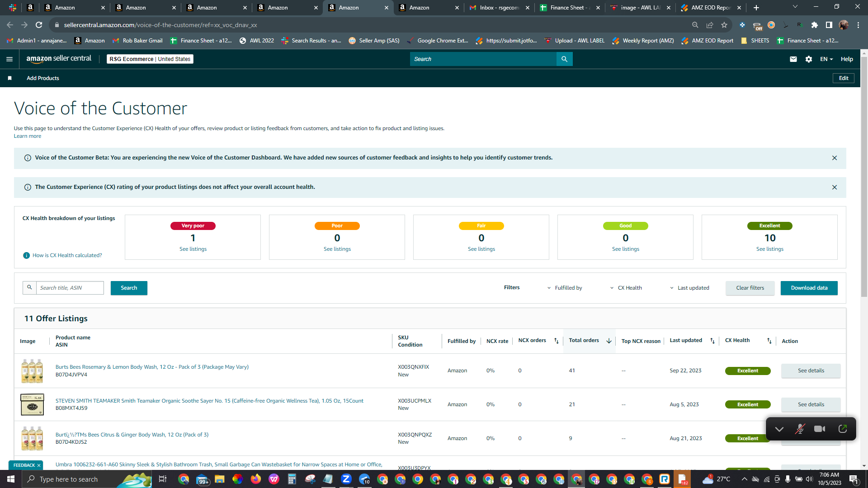868x488 pixels.
Task: Open the EN language dropdown
Action: point(826,59)
